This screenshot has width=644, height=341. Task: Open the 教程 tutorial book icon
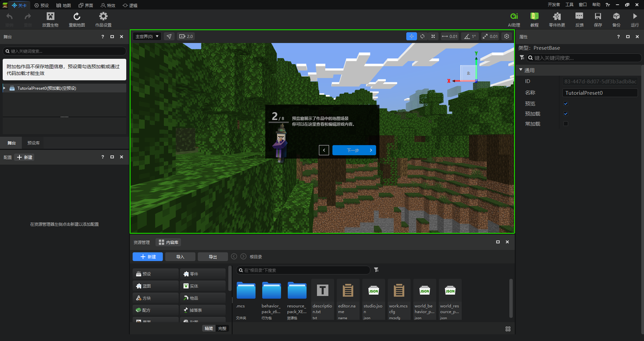tap(535, 17)
